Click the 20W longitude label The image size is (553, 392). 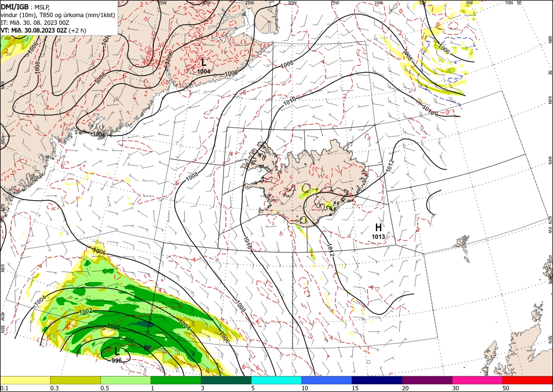click(x=291, y=3)
